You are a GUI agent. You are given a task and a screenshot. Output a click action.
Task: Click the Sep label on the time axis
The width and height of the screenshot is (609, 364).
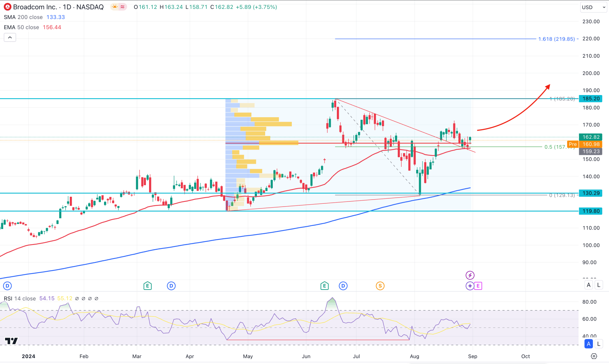(x=473, y=356)
